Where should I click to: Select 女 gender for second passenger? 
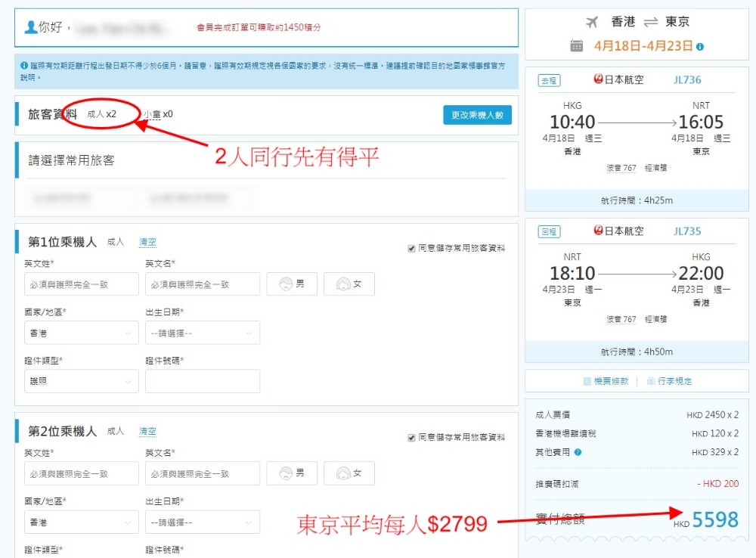point(349,473)
